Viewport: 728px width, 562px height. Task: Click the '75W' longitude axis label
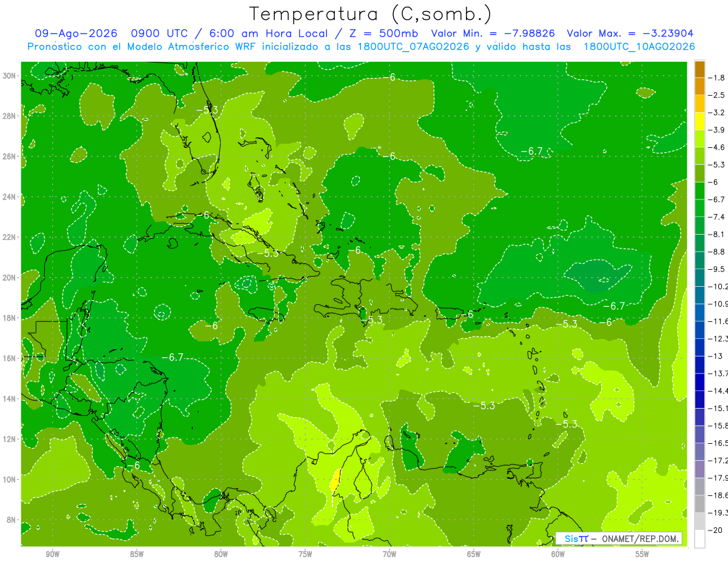pyautogui.click(x=305, y=554)
